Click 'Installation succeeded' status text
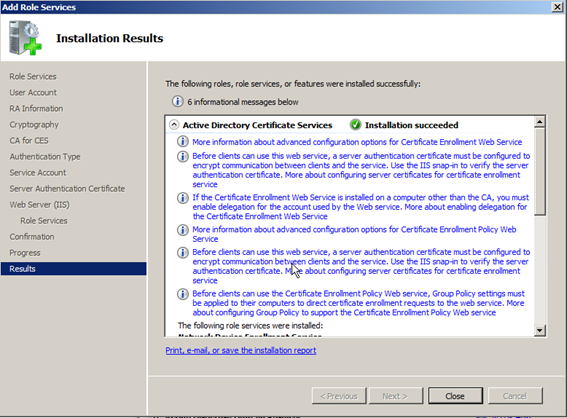 [x=412, y=125]
